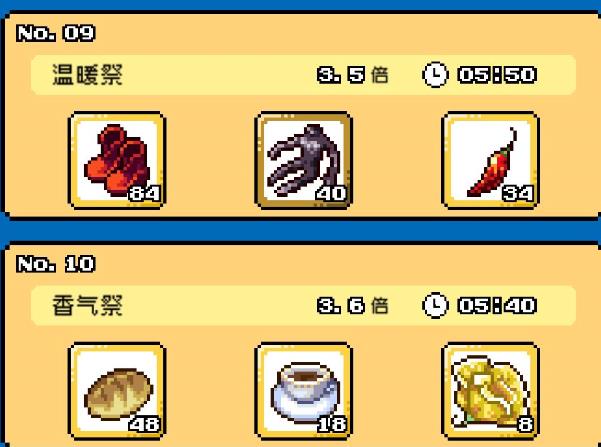Screen dimensions: 601x447
Task: Click the 3.5倍 multiplier text
Action: tap(353, 75)
